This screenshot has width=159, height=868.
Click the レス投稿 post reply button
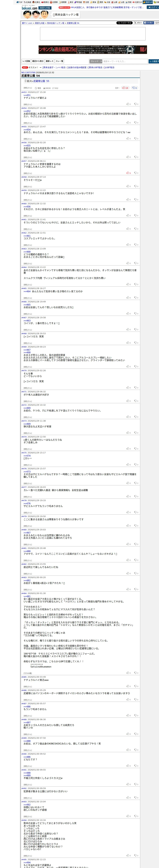click(26, 61)
